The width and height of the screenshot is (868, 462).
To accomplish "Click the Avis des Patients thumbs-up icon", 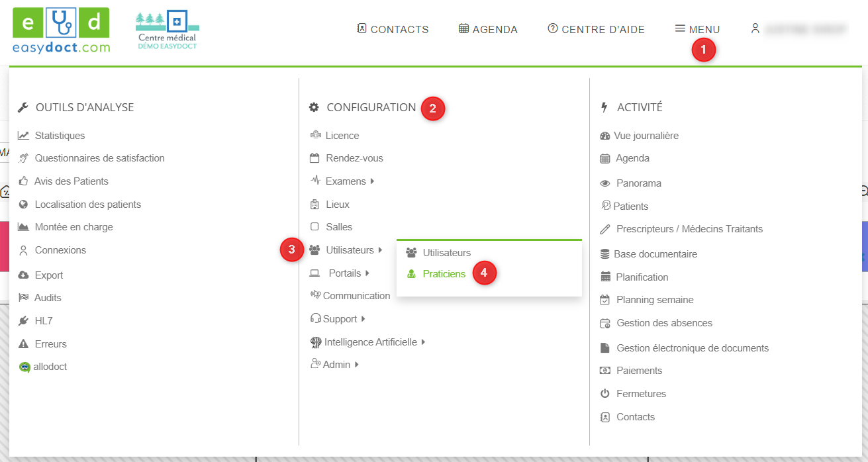I will pos(23,181).
